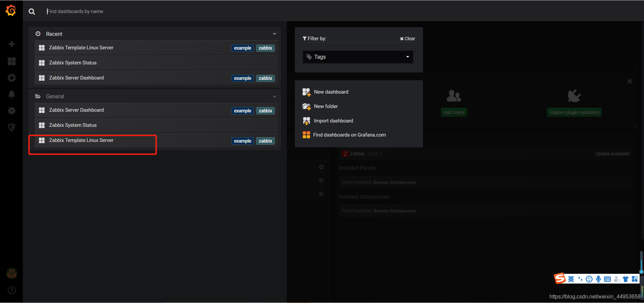Open the Alerting bell icon in sidebar

(x=12, y=94)
